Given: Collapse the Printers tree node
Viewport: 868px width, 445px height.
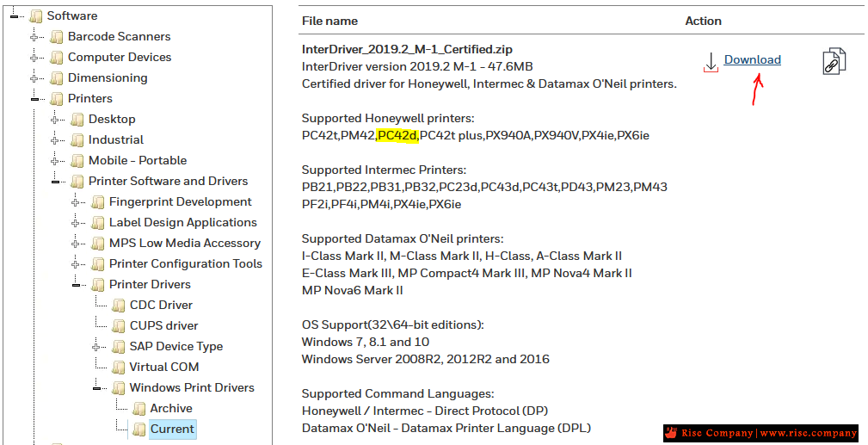Looking at the screenshot, I should [35, 99].
